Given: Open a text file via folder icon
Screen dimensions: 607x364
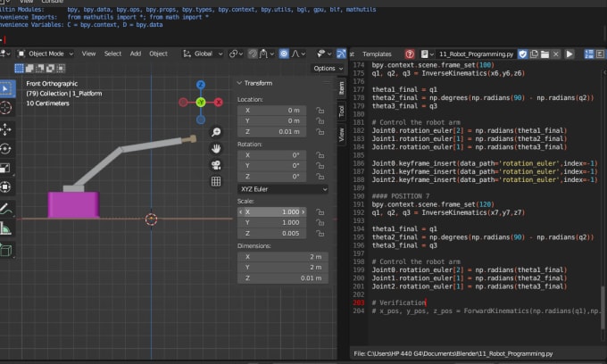Looking at the screenshot, I should click(545, 54).
